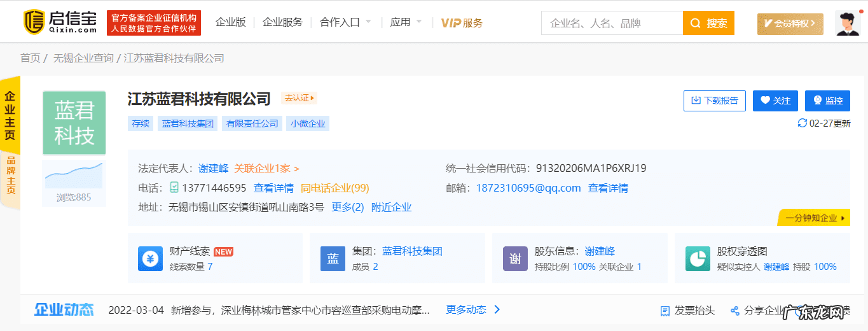Click the 关注 follow button

click(775, 101)
